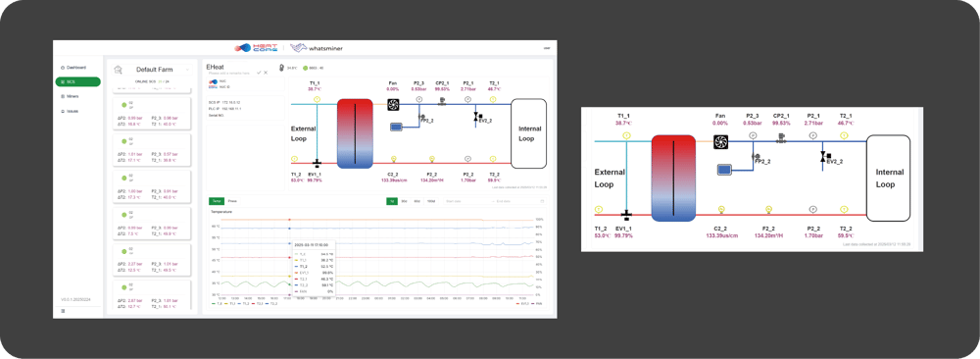
Task: Toggle FAN series in chart legend
Action: tap(536, 303)
